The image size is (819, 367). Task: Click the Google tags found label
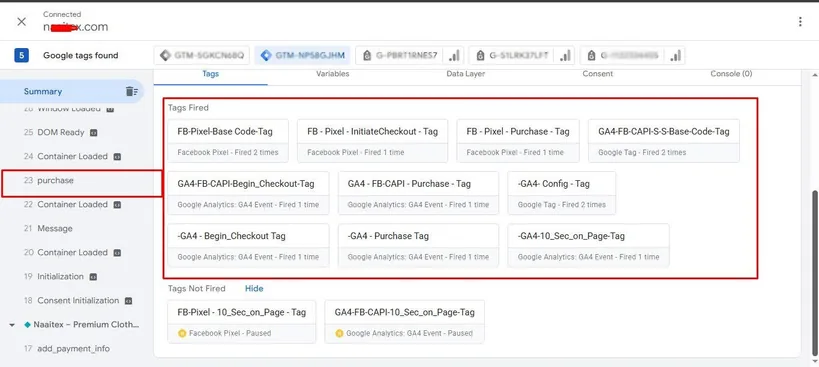[x=80, y=55]
